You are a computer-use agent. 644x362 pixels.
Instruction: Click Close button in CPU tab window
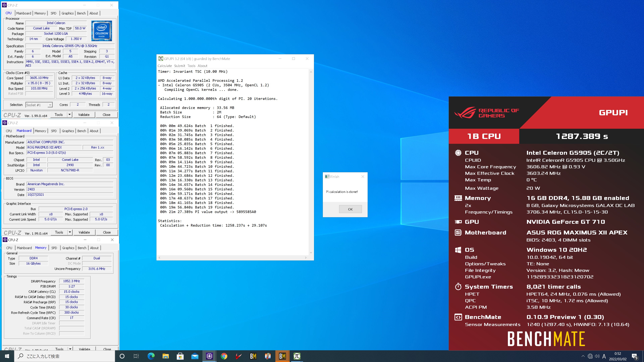click(106, 115)
